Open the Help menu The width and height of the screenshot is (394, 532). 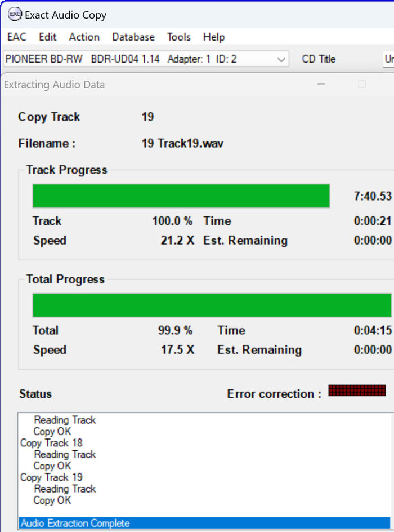click(214, 37)
